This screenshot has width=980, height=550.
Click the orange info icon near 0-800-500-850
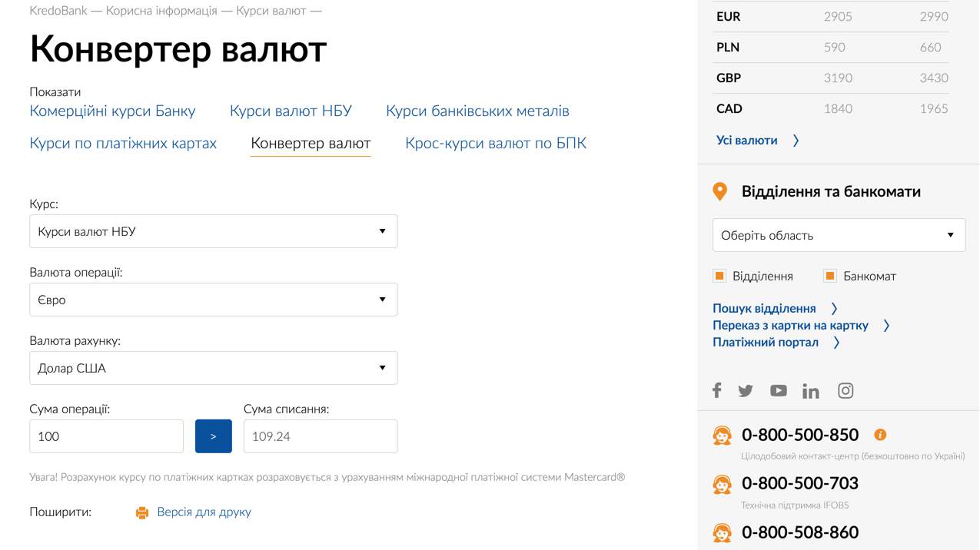coord(880,435)
